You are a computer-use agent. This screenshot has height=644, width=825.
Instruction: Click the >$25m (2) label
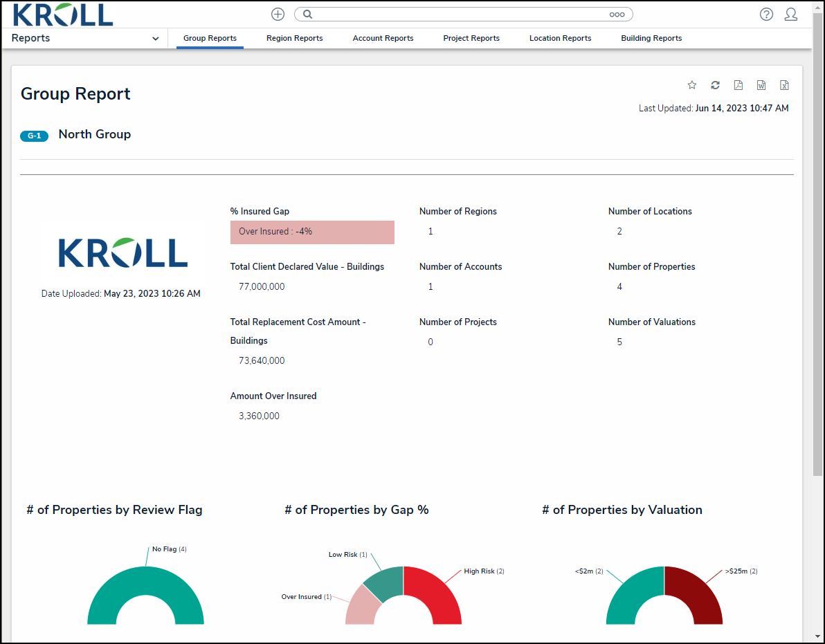[741, 571]
